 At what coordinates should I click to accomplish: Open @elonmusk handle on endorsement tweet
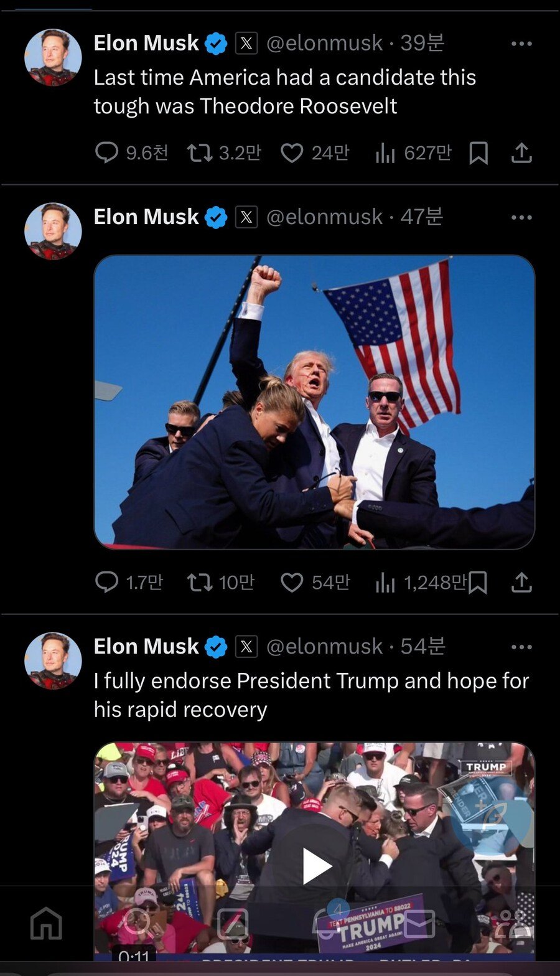(324, 647)
